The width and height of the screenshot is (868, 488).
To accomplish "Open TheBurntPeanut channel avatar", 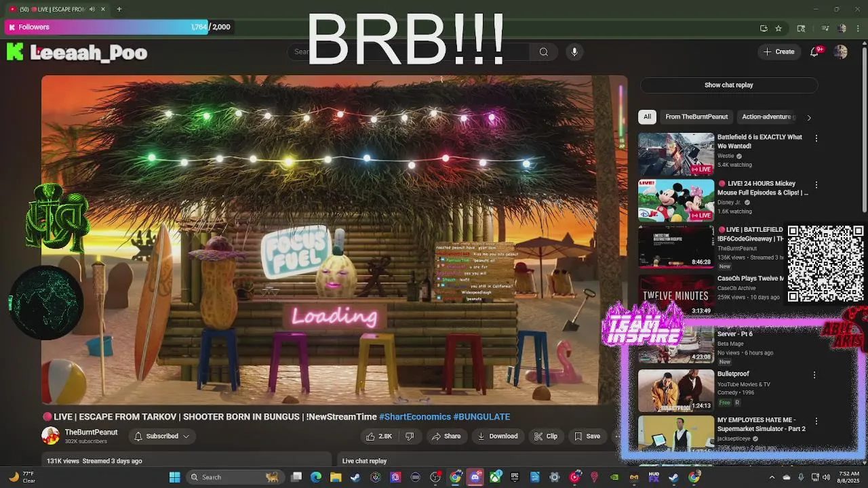I will point(50,436).
